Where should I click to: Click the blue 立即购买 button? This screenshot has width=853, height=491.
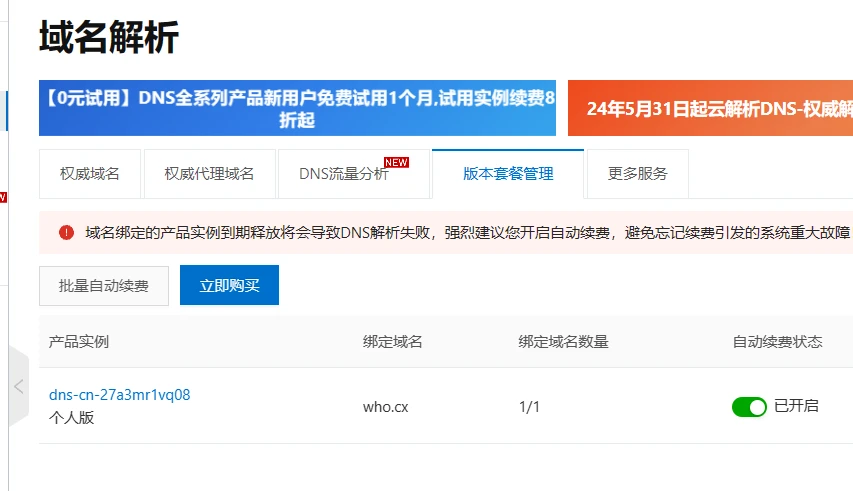click(229, 285)
